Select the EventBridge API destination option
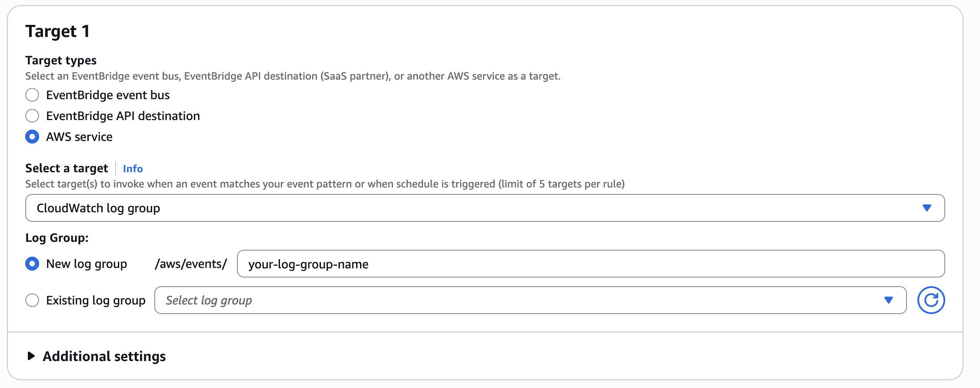The width and height of the screenshot is (980, 388). (32, 116)
